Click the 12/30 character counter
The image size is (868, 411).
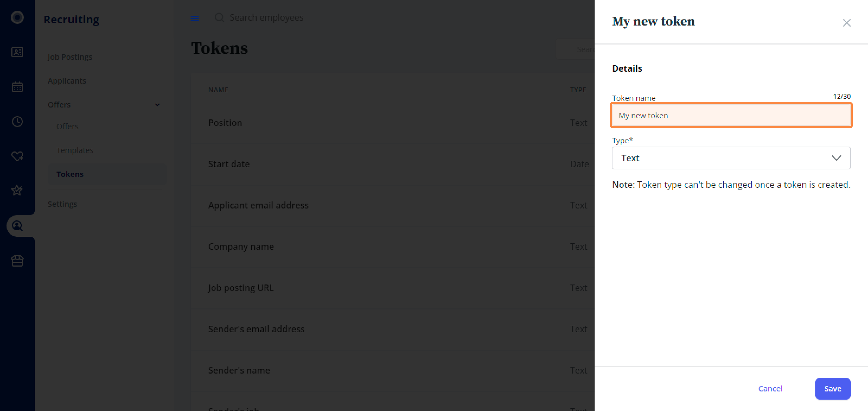842,96
